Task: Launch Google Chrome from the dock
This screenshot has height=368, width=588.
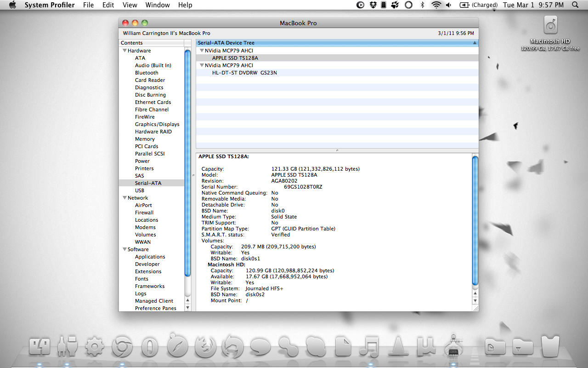Action: (x=122, y=346)
